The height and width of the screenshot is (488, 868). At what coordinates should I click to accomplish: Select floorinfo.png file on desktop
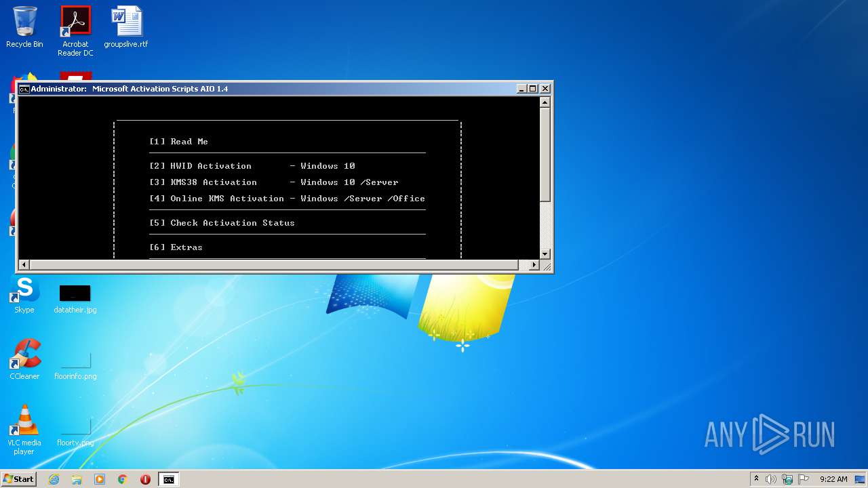click(x=75, y=366)
